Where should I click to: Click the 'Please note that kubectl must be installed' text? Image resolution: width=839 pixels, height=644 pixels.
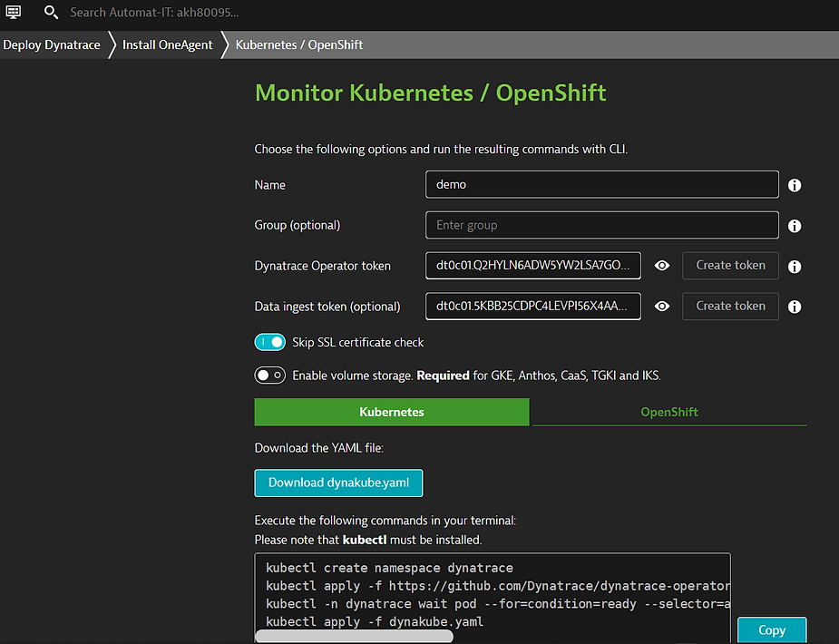point(368,540)
